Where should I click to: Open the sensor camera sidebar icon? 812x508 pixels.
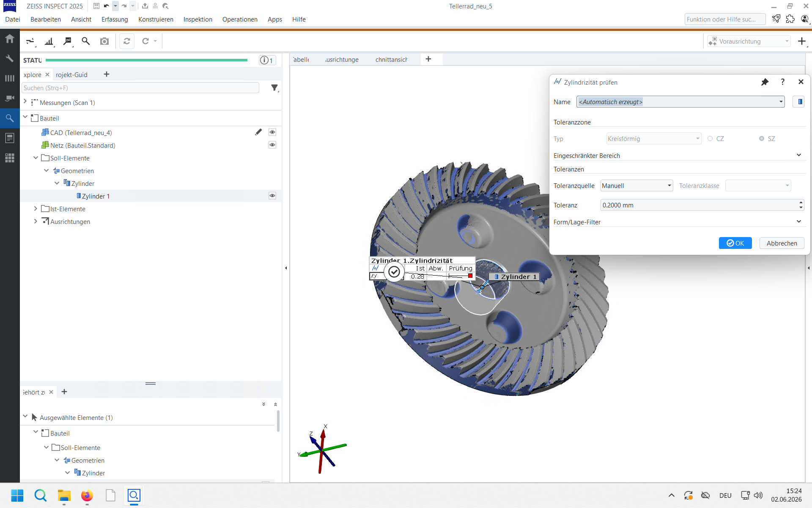tap(10, 98)
